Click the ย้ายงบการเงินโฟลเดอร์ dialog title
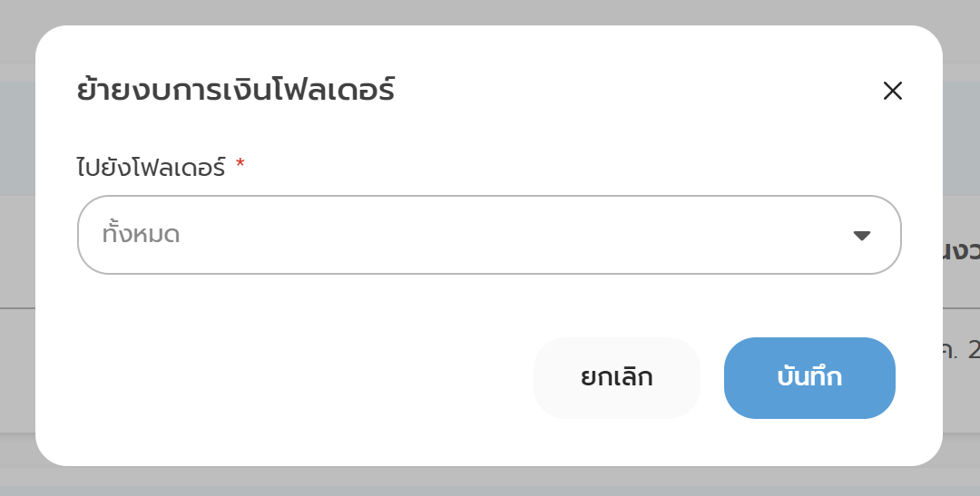The image size is (980, 496). click(236, 91)
